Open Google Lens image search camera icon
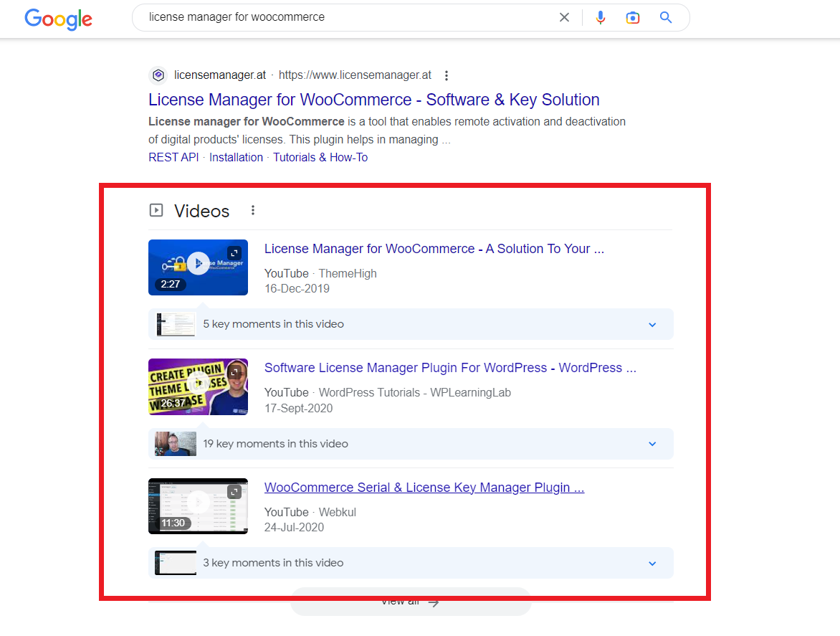Image resolution: width=840 pixels, height=636 pixels. pos(633,18)
